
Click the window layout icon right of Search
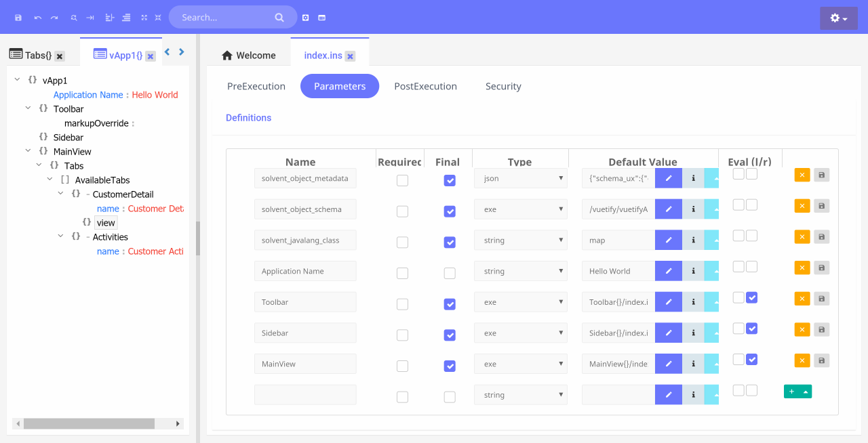pos(322,18)
